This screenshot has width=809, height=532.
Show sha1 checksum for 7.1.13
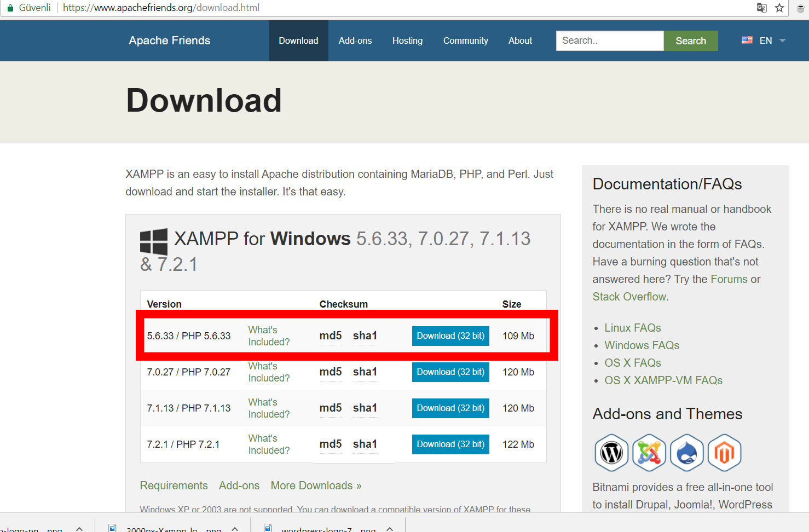coord(365,408)
